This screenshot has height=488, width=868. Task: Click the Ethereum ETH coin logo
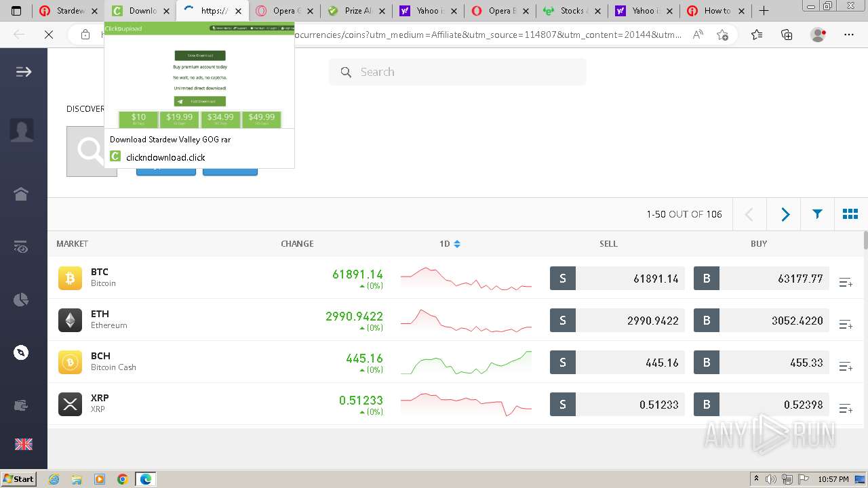[70, 320]
